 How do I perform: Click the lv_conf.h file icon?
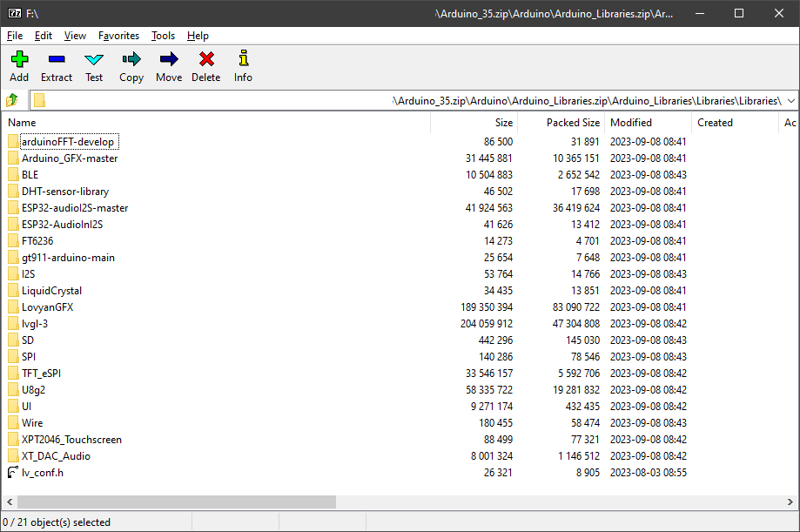(x=13, y=472)
